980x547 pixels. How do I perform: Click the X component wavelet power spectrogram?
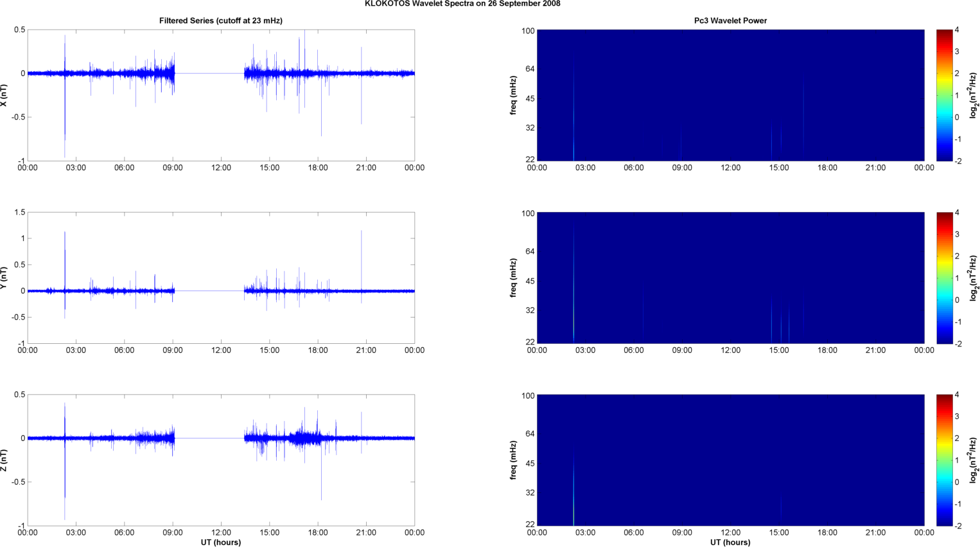coord(730,95)
